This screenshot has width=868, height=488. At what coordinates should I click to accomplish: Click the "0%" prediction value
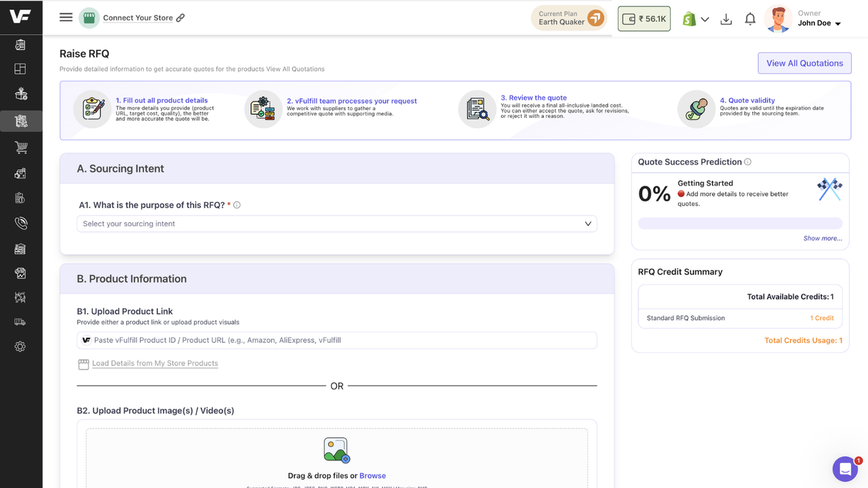654,194
